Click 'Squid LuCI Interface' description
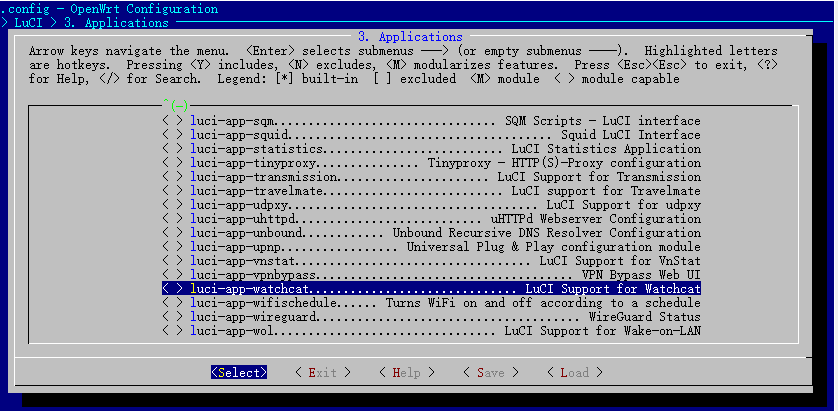The image size is (838, 411). pyautogui.click(x=631, y=135)
